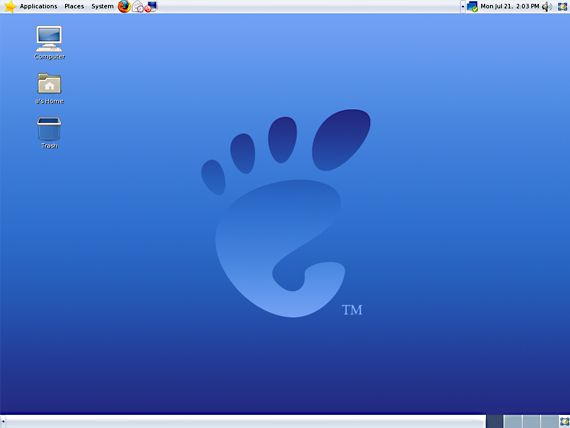This screenshot has height=428, width=570.
Task: Click the dark blue screen launcher in top panel
Action: pos(153,5)
